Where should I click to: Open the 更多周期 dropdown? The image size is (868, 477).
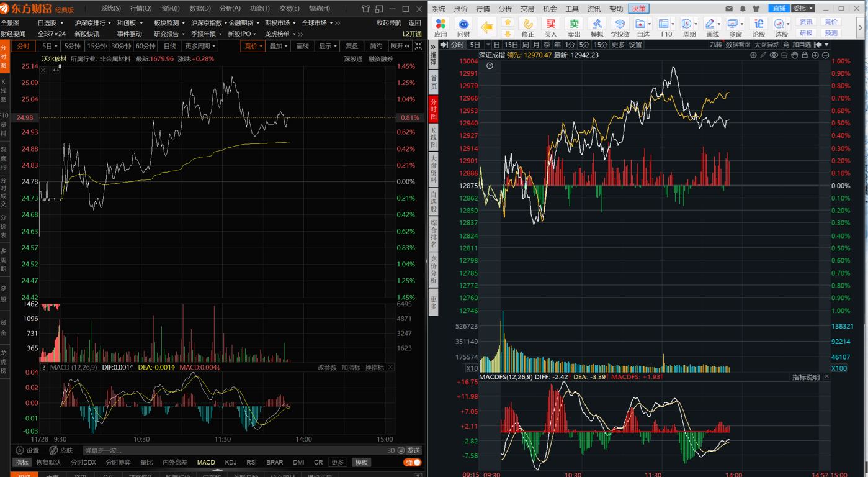pos(200,46)
